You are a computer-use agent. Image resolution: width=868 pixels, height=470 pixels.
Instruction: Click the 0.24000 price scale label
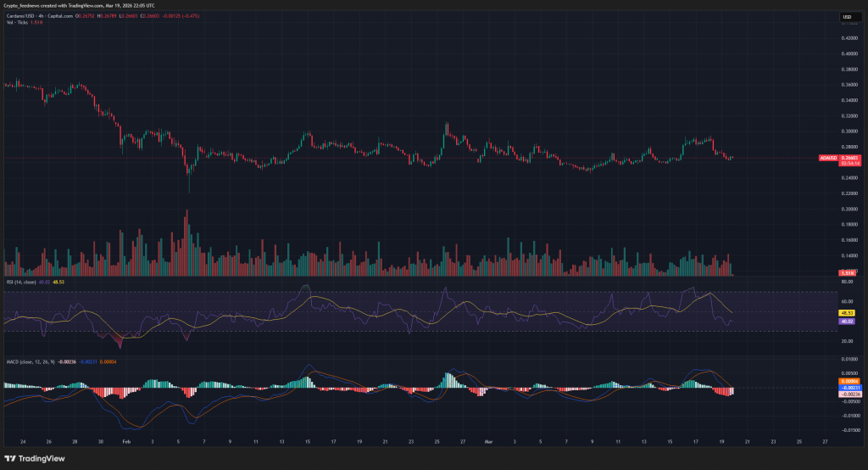point(849,178)
